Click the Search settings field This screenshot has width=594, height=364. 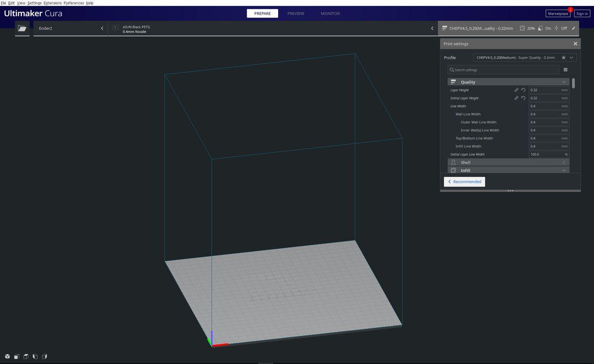coord(503,70)
